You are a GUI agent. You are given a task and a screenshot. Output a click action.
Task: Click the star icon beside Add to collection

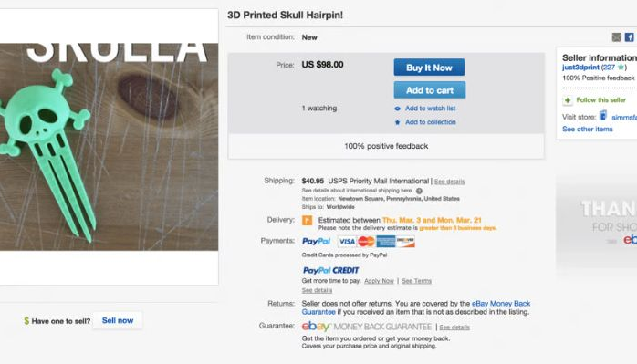pos(397,122)
